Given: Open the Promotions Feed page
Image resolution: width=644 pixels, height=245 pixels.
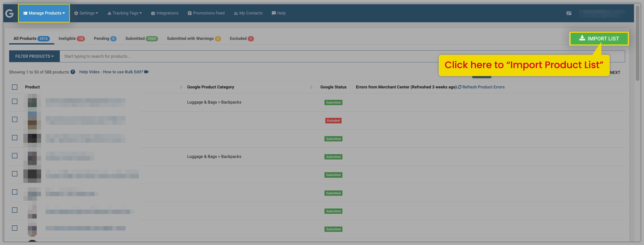Looking at the screenshot, I should (206, 13).
